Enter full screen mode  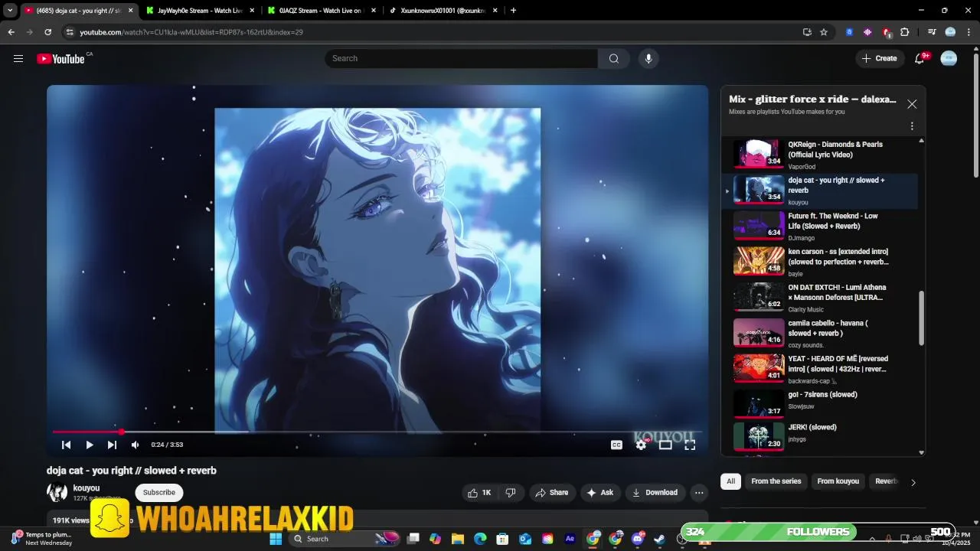690,445
